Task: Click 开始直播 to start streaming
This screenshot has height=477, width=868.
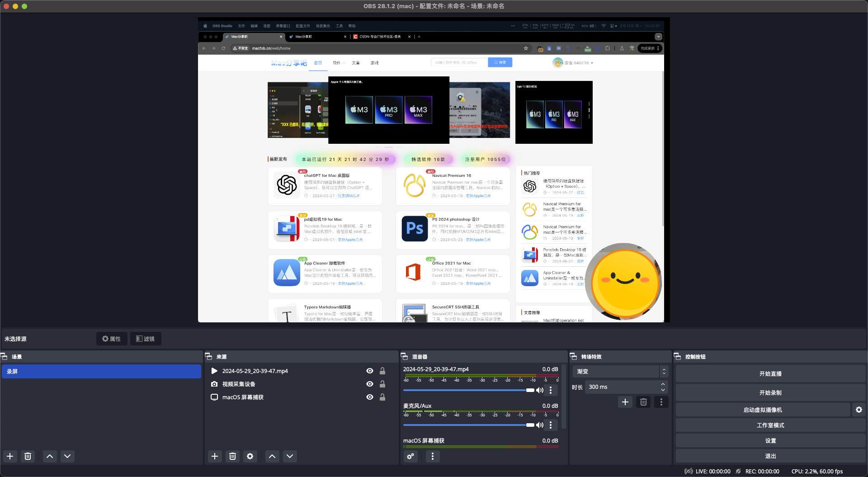Action: click(770, 374)
